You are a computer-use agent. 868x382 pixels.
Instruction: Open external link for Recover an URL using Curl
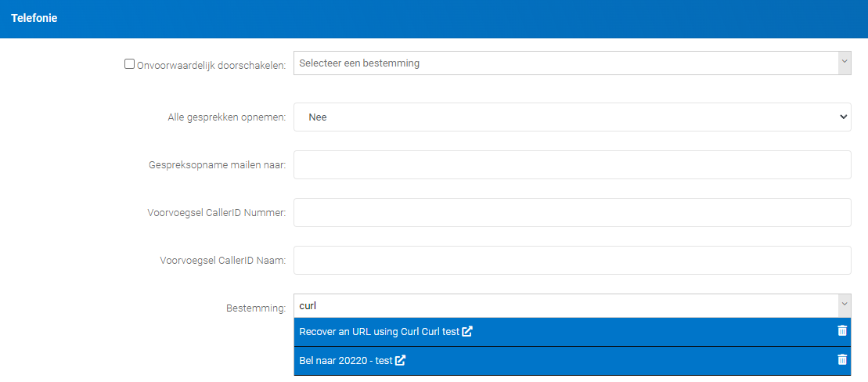pyautogui.click(x=467, y=332)
